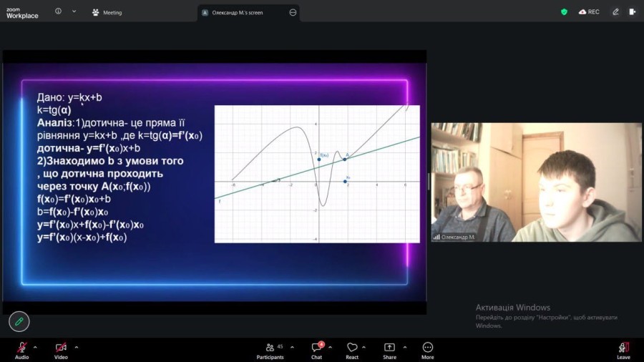
Task: Click the graph image in the shared slide
Action: 317,174
